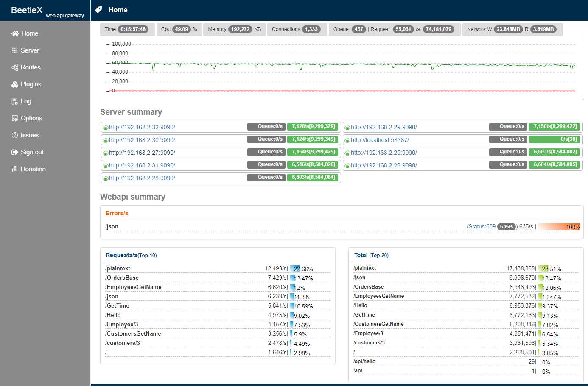Click the 635/s status 509 badge
This screenshot has height=386, width=588.
coord(507,227)
